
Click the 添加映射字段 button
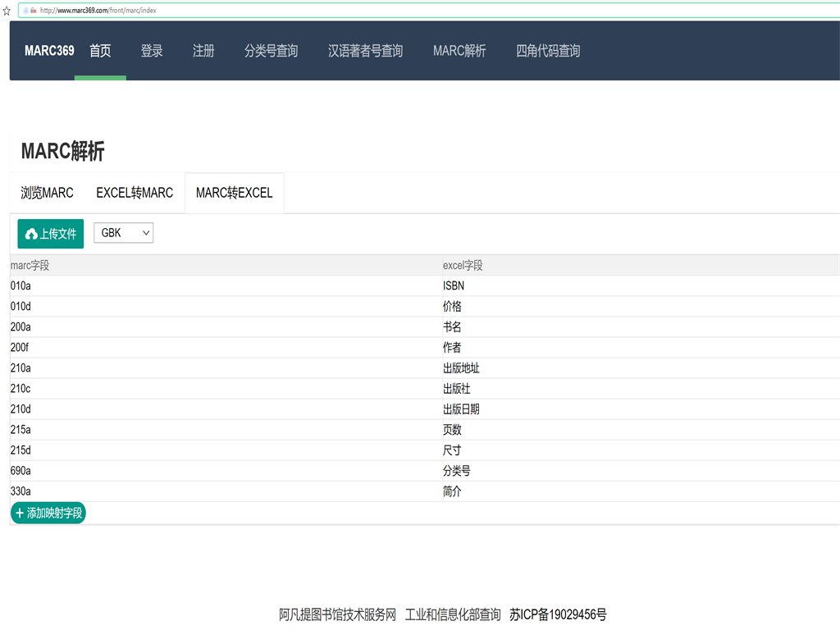pyautogui.click(x=48, y=513)
